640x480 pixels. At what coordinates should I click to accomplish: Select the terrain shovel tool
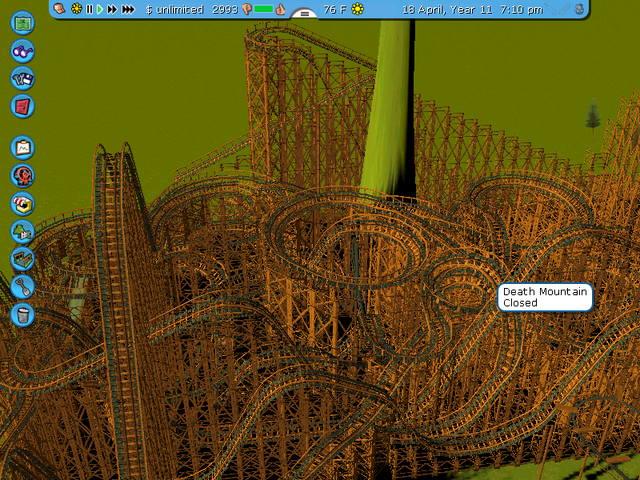coord(22,287)
